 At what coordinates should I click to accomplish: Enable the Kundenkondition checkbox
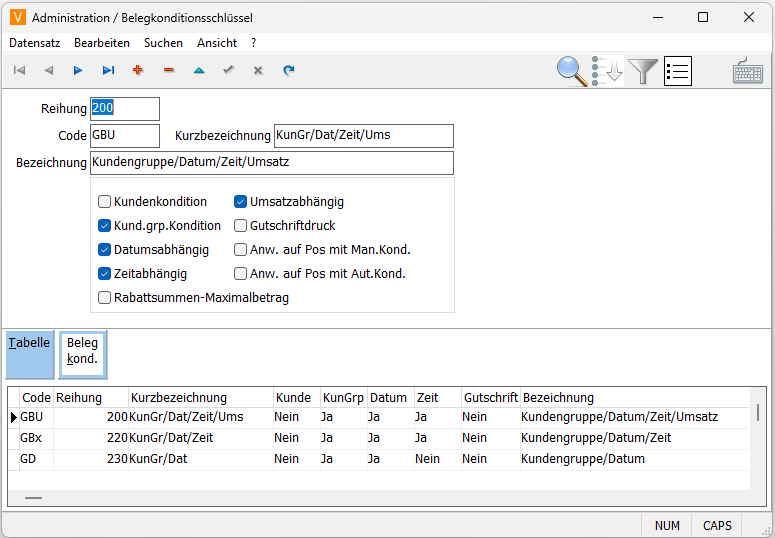click(x=105, y=202)
